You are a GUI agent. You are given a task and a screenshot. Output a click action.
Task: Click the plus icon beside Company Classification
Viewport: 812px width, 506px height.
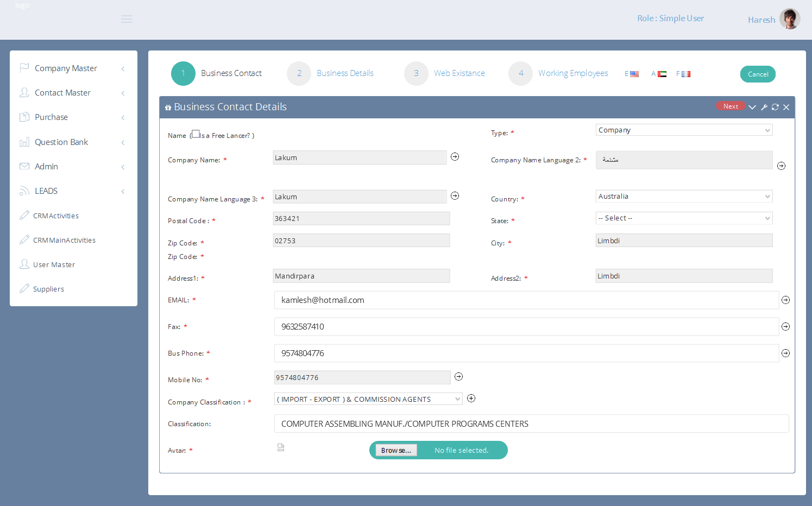pyautogui.click(x=471, y=399)
